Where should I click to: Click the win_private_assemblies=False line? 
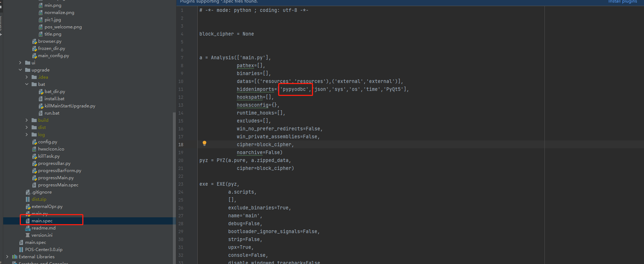pos(279,137)
